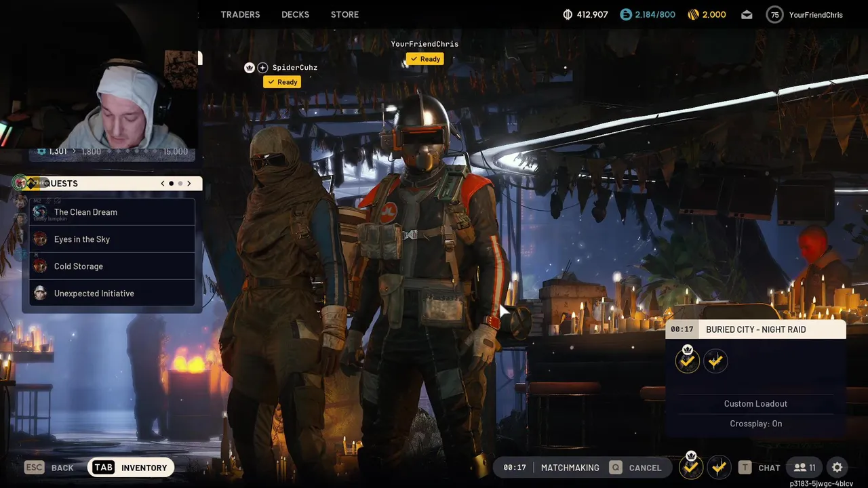Open the Custom Loadout option
This screenshot has width=868, height=488.
(x=755, y=404)
